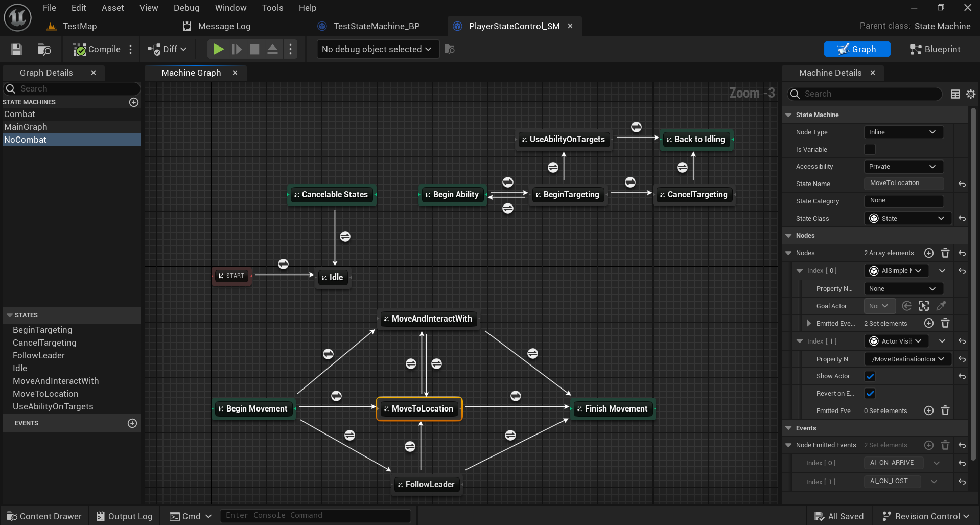This screenshot has width=980, height=525.
Task: Click the find debug object icon
Action: [450, 49]
